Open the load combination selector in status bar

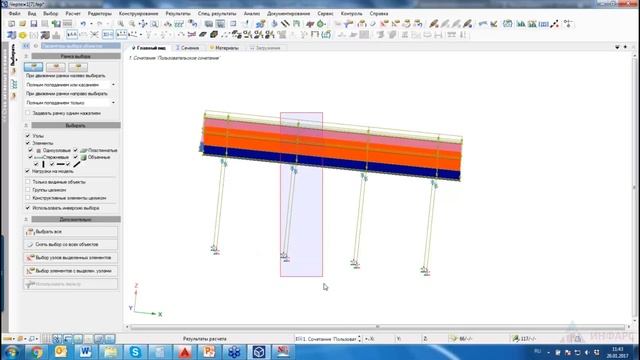(x=328, y=338)
